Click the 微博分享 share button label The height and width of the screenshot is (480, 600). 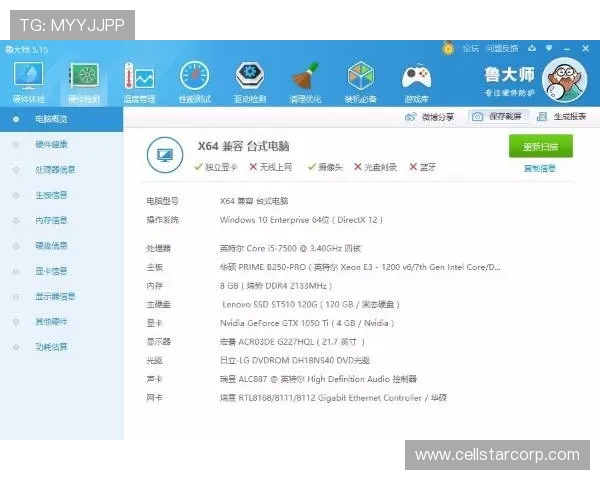tap(438, 117)
